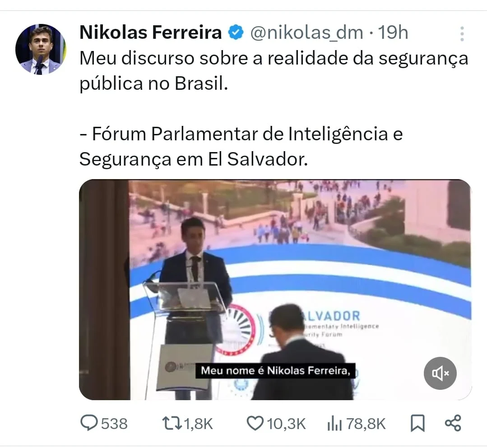Click the reply speech bubble icon

tap(89, 423)
